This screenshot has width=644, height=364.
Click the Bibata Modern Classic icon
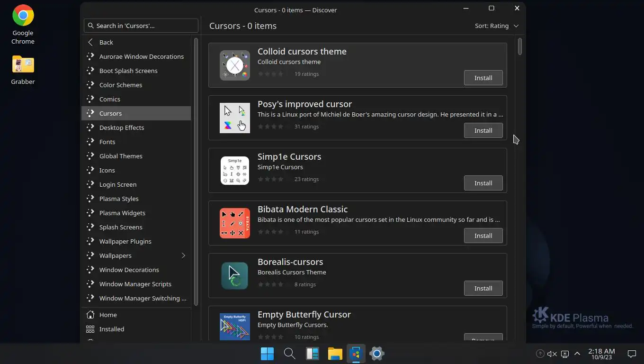[235, 223]
